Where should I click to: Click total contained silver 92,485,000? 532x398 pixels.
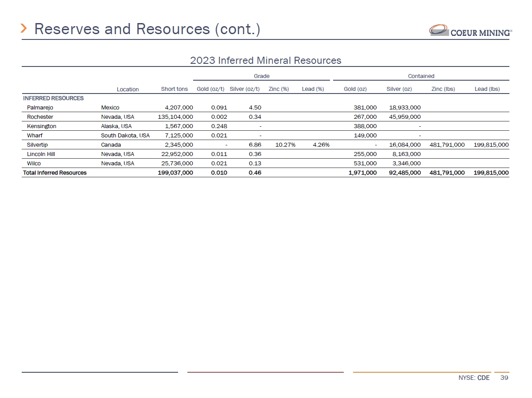(x=404, y=172)
